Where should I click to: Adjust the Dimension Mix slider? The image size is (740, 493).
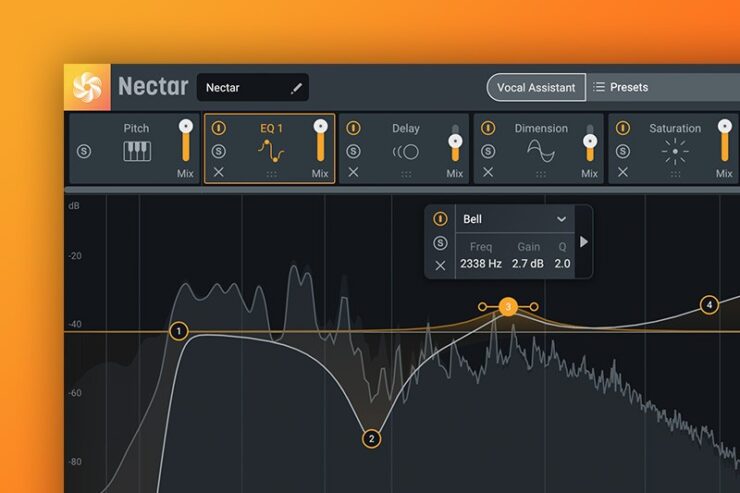[x=590, y=143]
